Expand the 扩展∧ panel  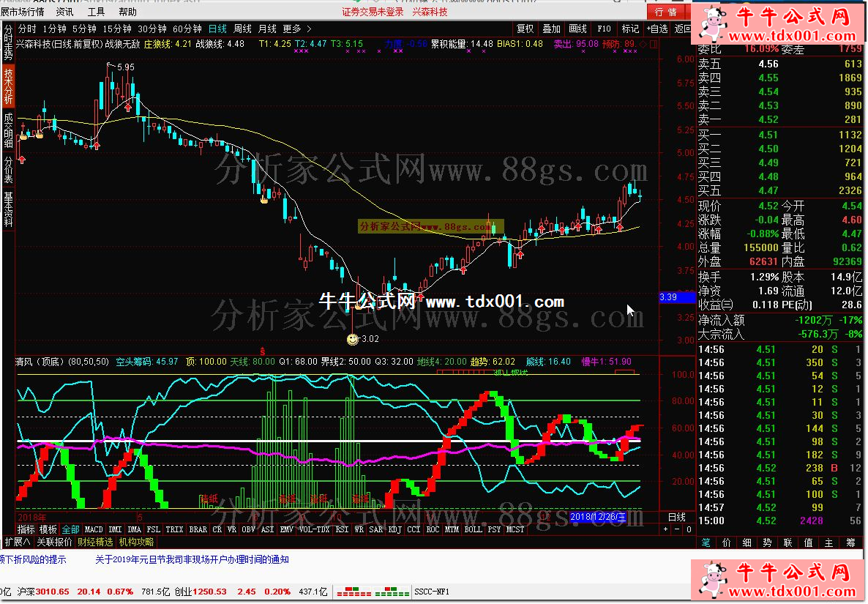click(18, 542)
